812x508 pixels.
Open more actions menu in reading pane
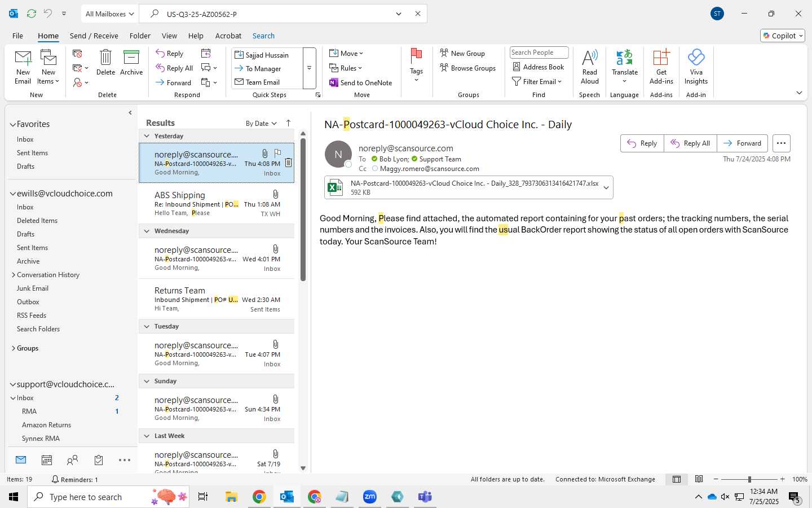(781, 143)
